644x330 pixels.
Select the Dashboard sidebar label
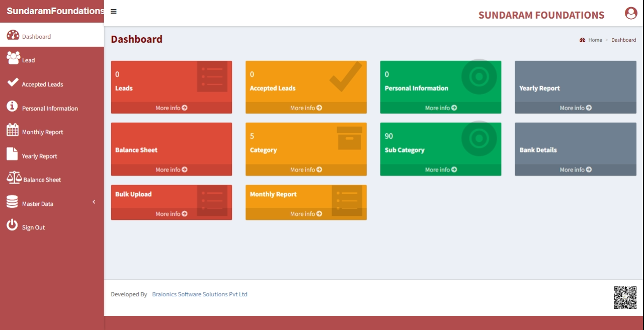pyautogui.click(x=36, y=37)
